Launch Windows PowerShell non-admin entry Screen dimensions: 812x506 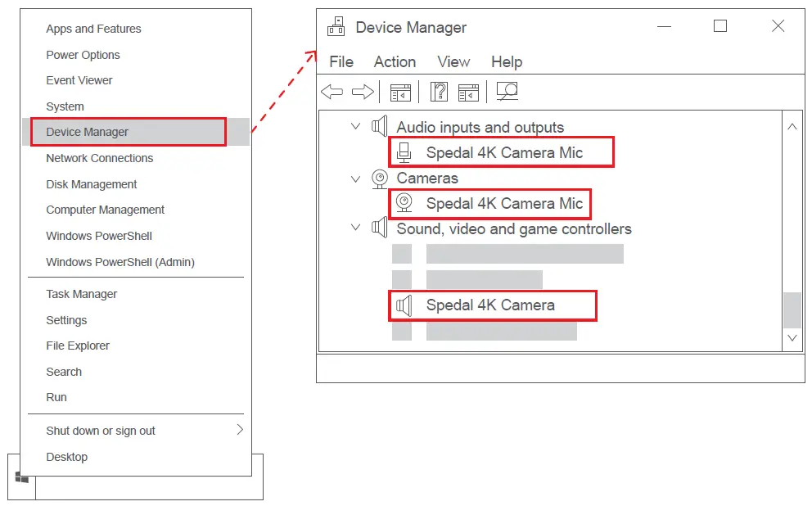(99, 236)
